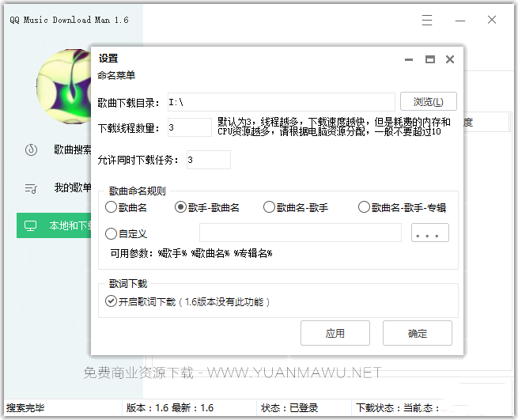Viewport: 518px width, 420px height.
Task: Close the 设置 dialog
Action: click(450, 59)
